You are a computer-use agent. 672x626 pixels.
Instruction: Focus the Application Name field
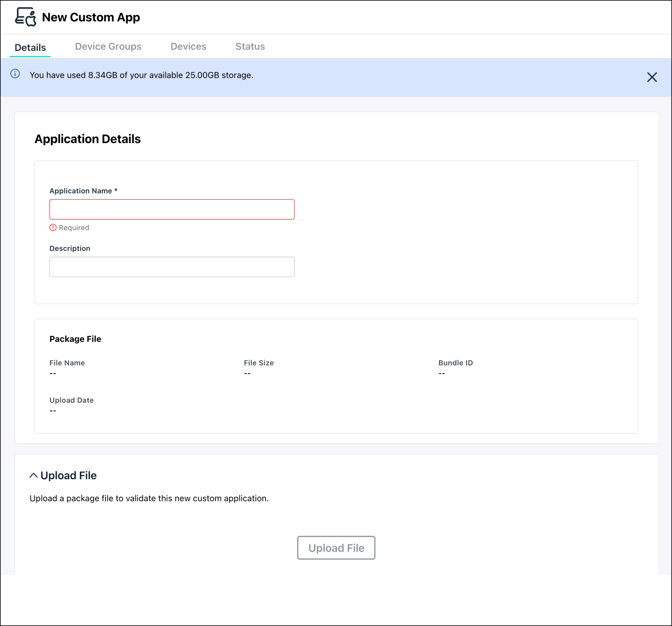point(172,209)
